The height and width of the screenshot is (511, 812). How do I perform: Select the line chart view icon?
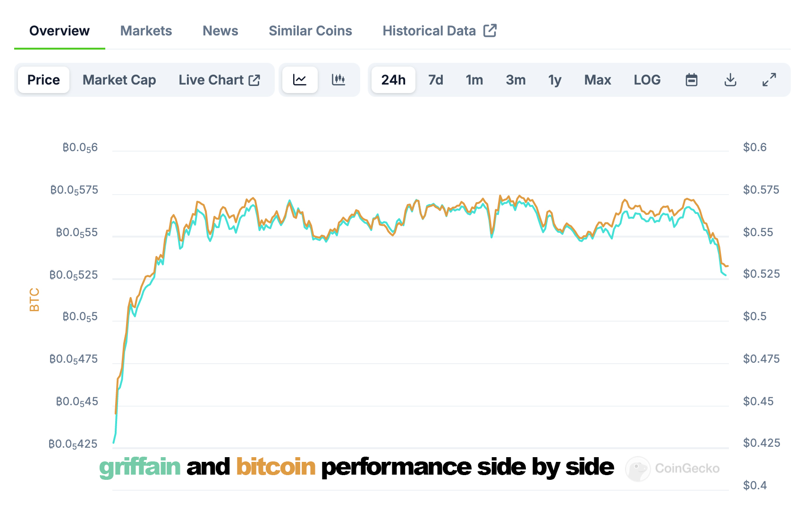(300, 80)
